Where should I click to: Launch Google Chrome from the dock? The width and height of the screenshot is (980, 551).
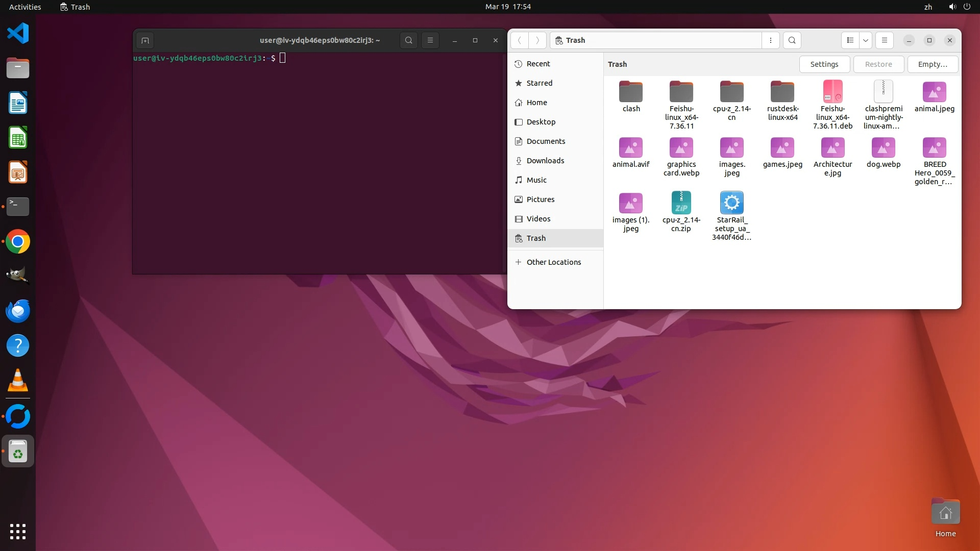(18, 242)
